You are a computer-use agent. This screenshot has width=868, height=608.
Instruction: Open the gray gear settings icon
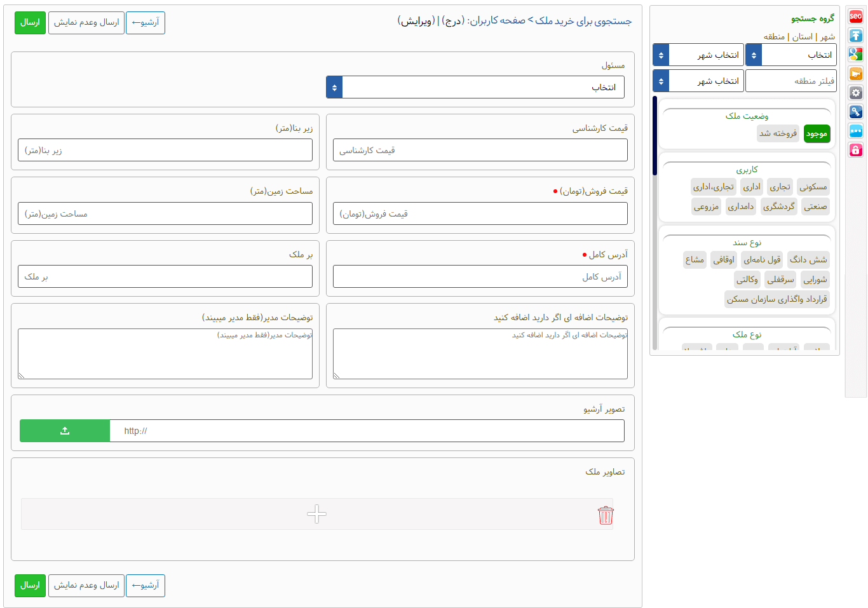pyautogui.click(x=856, y=93)
